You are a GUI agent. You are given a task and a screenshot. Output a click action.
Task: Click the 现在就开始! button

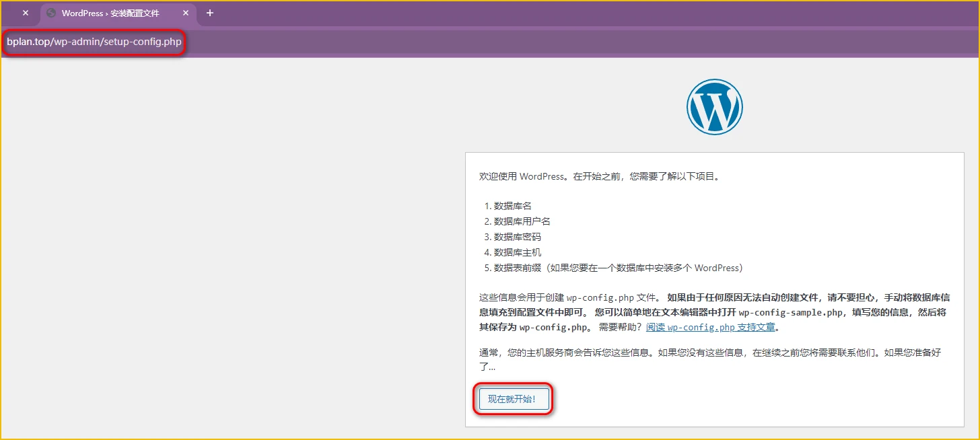click(x=514, y=400)
